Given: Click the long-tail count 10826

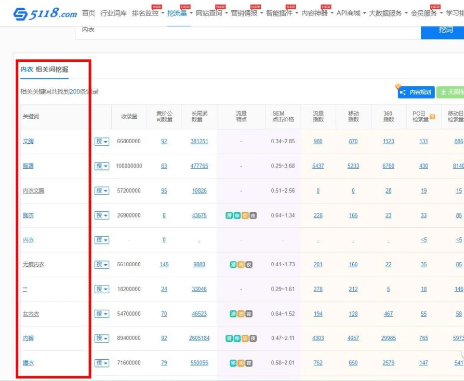Looking at the screenshot, I should 199,191.
